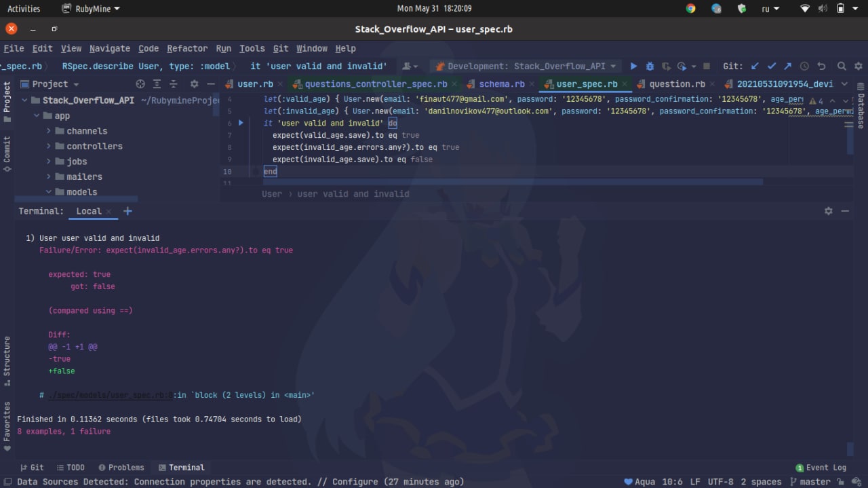Click the Chrome tray icon

(x=690, y=9)
